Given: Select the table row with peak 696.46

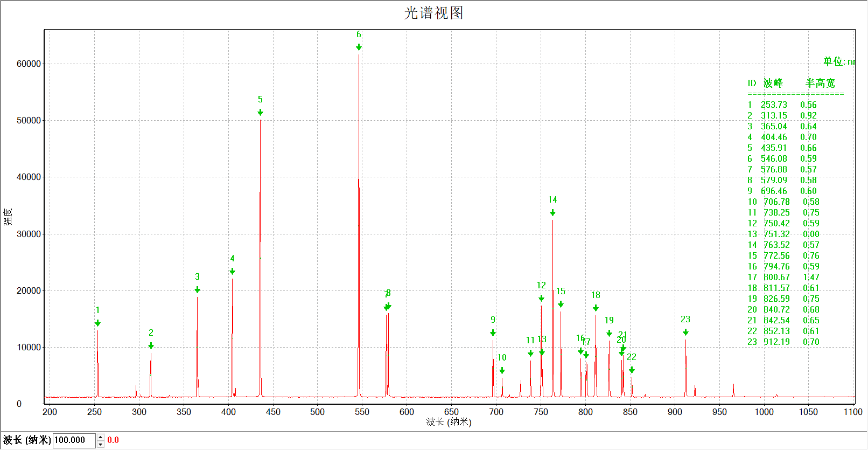Looking at the screenshot, I should [x=782, y=191].
